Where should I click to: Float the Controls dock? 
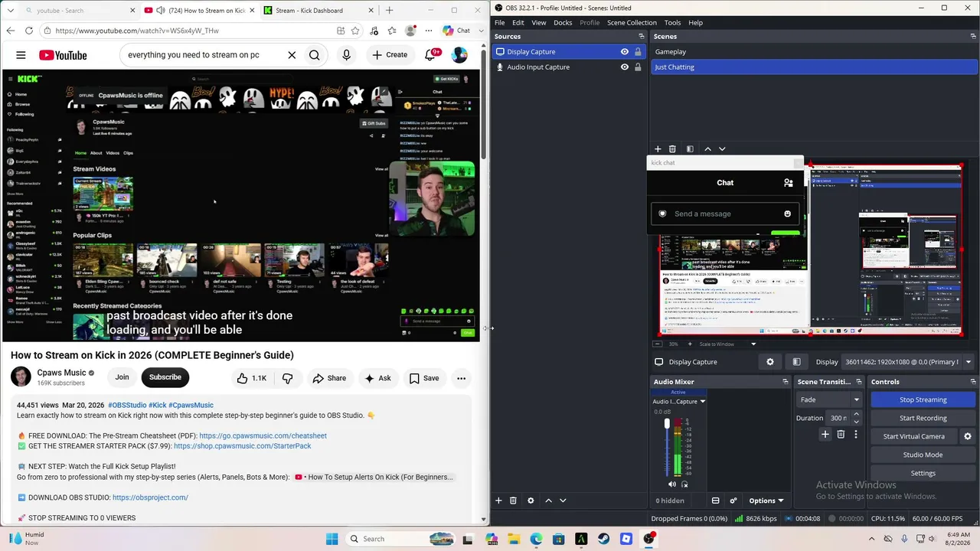tap(974, 382)
